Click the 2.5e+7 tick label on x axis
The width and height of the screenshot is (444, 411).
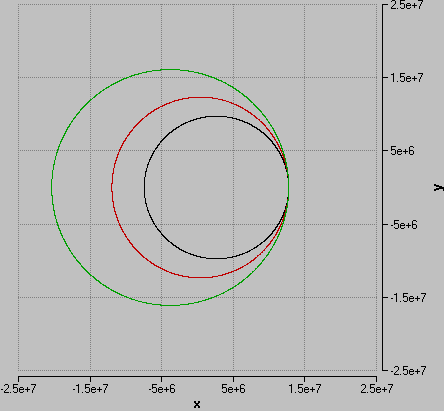[x=377, y=389]
